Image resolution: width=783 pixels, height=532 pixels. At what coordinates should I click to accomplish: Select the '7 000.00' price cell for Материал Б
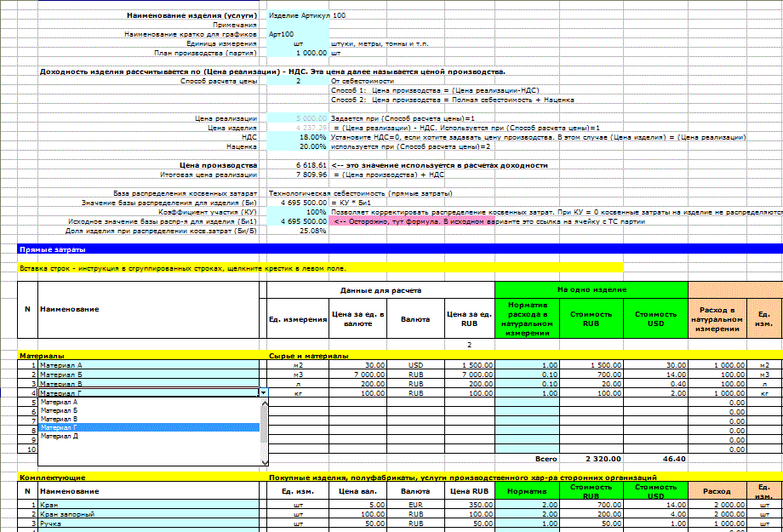pyautogui.click(x=358, y=375)
